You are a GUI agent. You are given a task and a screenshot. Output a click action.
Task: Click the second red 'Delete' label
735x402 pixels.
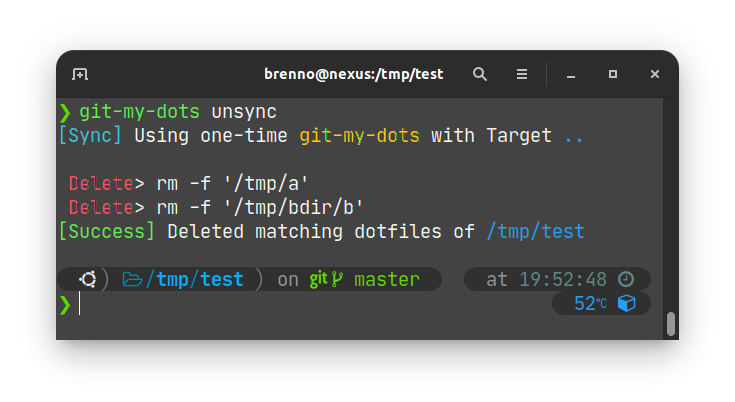(x=101, y=208)
